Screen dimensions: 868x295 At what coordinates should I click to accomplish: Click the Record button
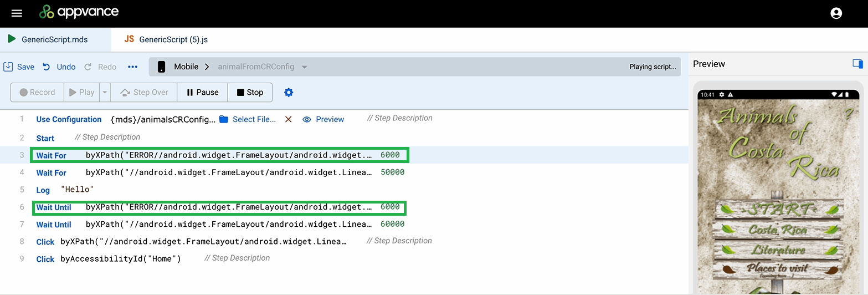coord(38,92)
